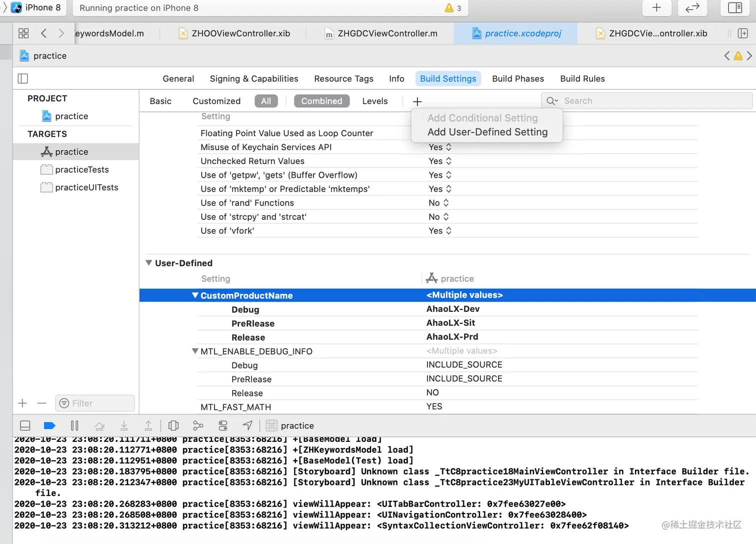Image resolution: width=756 pixels, height=544 pixels.
Task: Open the Build Rules tab
Action: click(x=582, y=79)
